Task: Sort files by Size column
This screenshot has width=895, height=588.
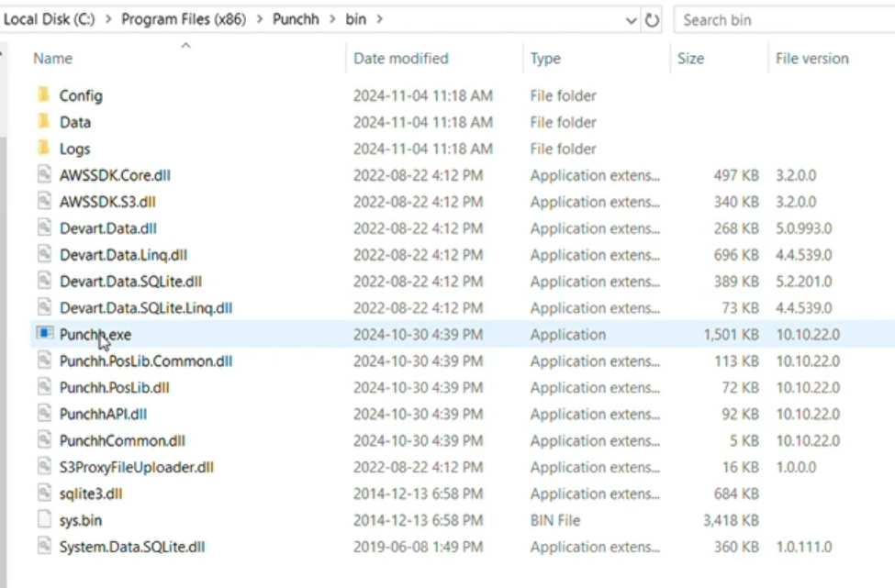Action: [x=690, y=58]
